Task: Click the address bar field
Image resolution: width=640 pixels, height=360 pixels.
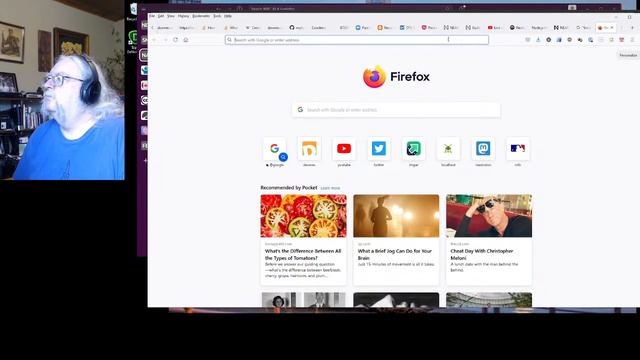Action: 357,40
